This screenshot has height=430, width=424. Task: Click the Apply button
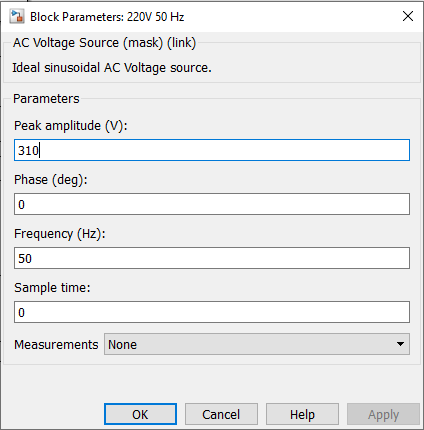(383, 414)
